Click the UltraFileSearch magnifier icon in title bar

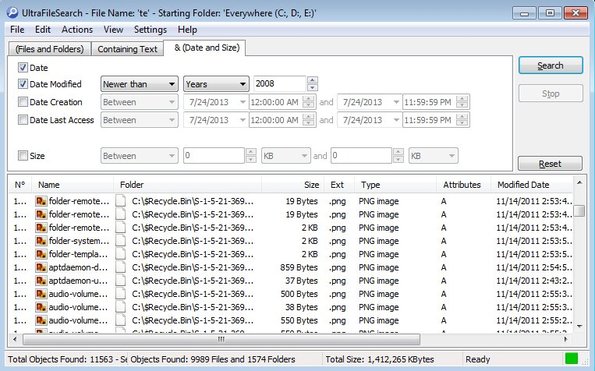(x=12, y=13)
